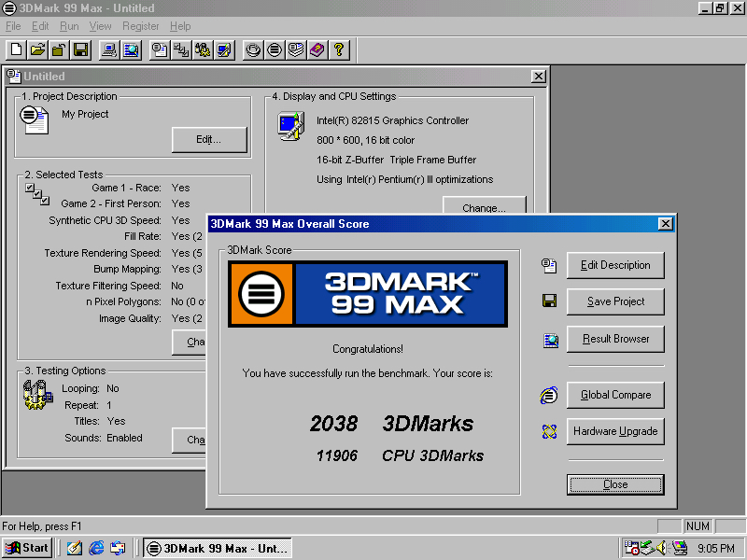Open the Register menu

tap(140, 26)
